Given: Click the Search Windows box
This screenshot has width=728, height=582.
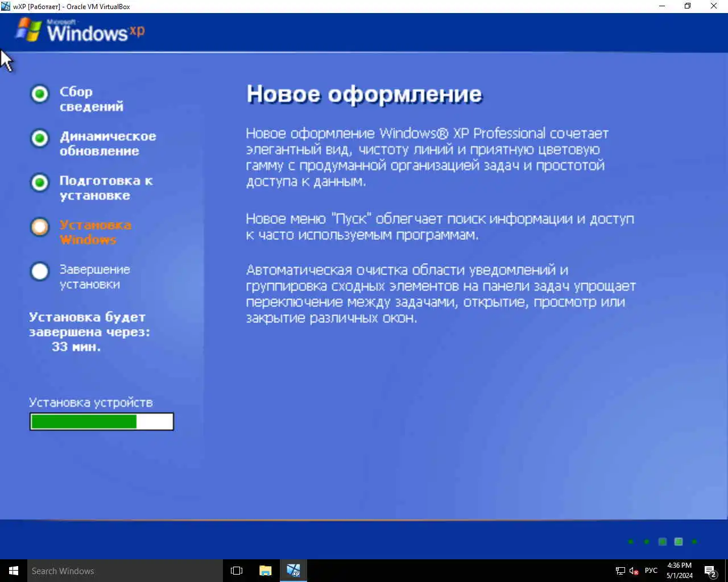Looking at the screenshot, I should (x=125, y=571).
